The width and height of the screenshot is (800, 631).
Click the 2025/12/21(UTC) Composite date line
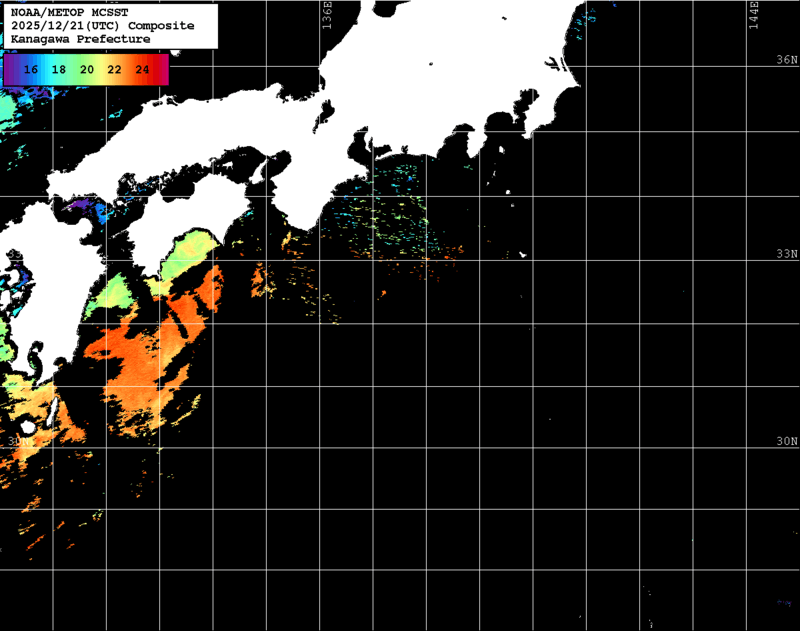(102, 26)
